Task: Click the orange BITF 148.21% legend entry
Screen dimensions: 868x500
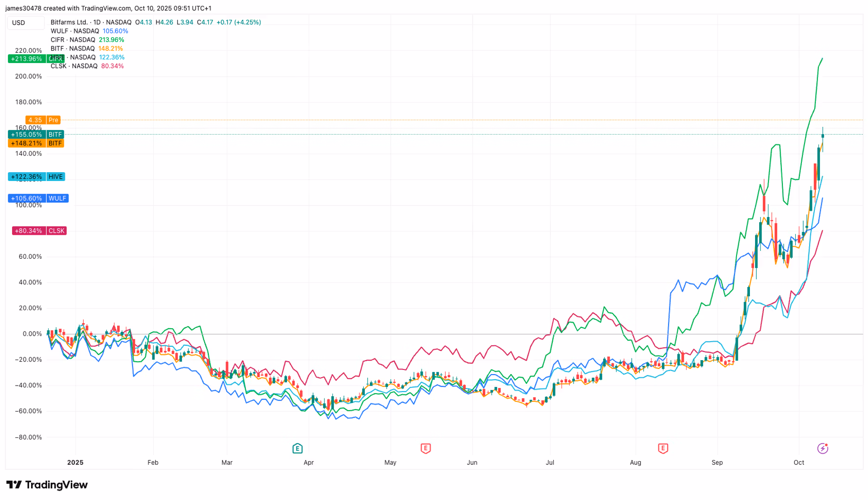Action: coord(87,49)
